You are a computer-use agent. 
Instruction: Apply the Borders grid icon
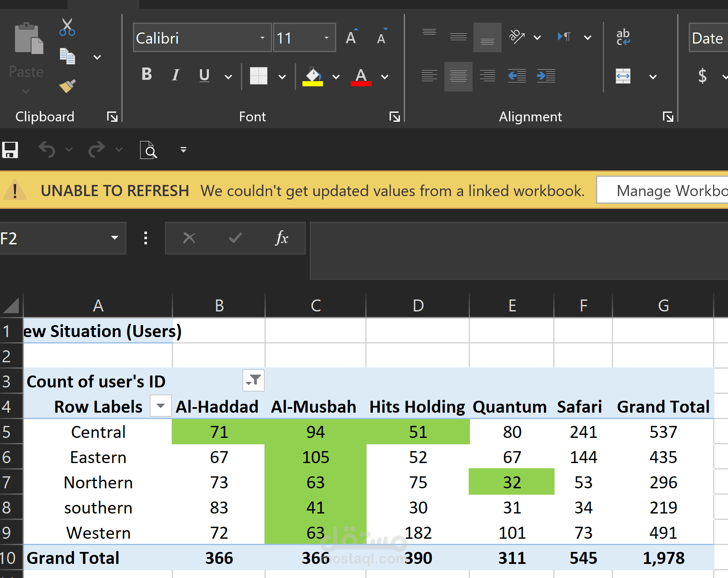258,76
